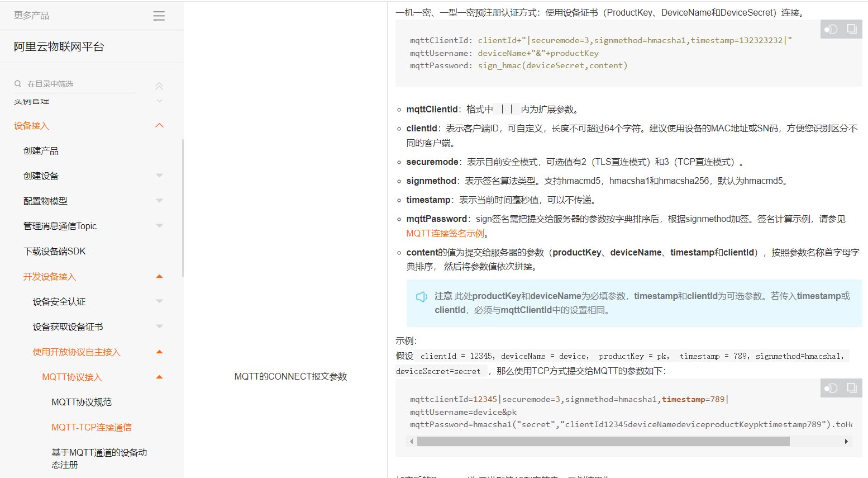The height and width of the screenshot is (478, 868).
Task: Open 基于MQTT通道的设备动态注册 page
Action: [99, 458]
